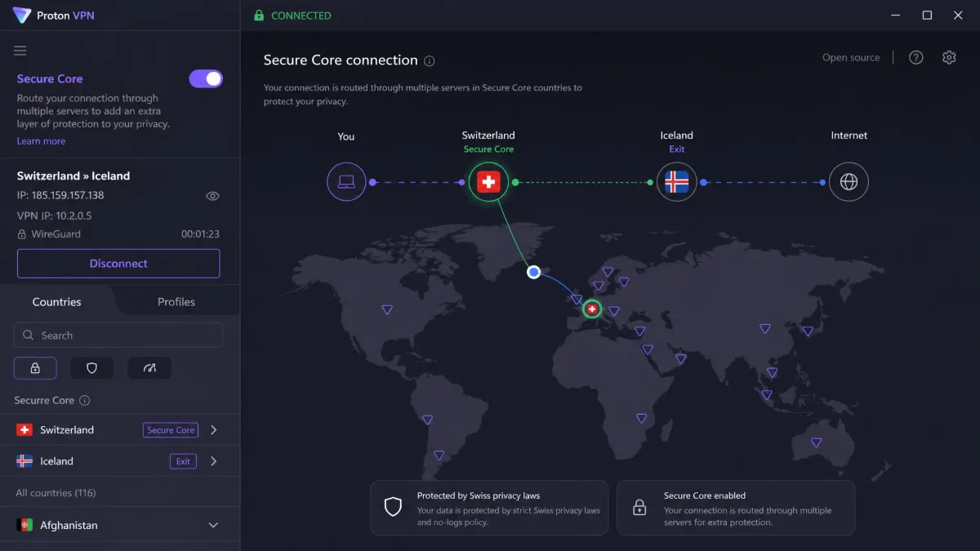The height and width of the screenshot is (551, 980).
Task: Select the Argentina server marker
Action: (x=439, y=455)
